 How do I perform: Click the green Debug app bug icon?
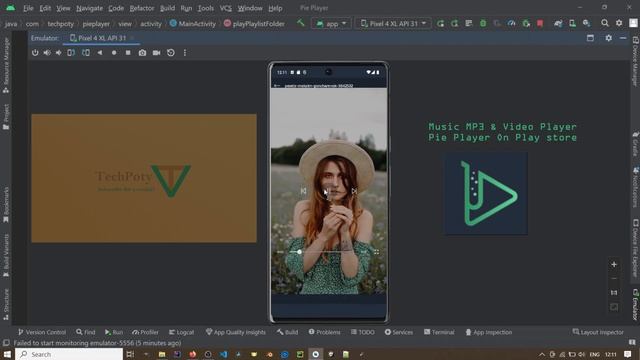pos(483,23)
